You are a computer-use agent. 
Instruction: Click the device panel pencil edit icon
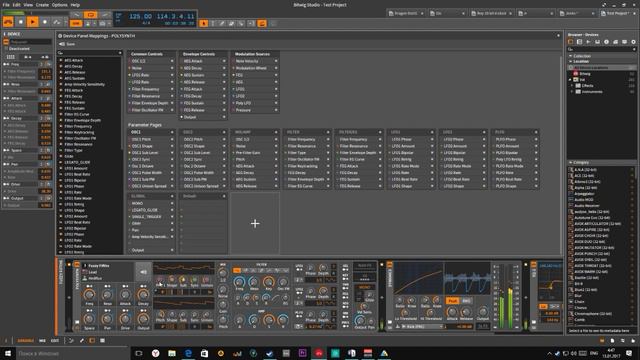coord(82,340)
